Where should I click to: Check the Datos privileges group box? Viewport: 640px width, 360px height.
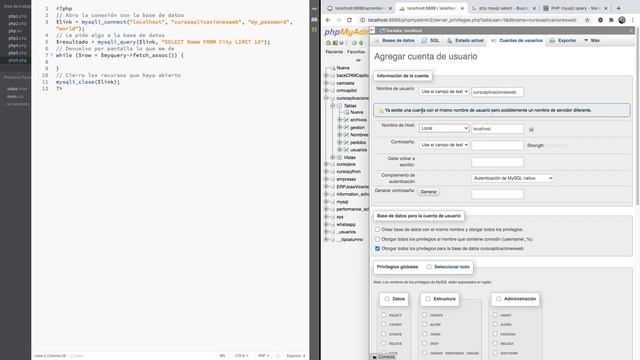[387, 299]
